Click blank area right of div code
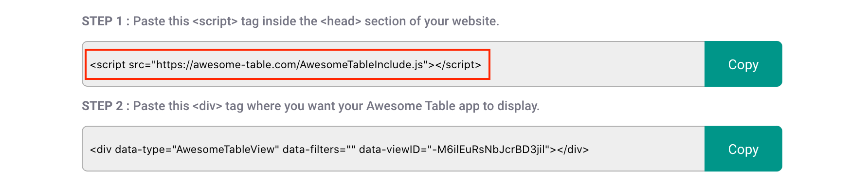The image size is (868, 191). click(647, 149)
